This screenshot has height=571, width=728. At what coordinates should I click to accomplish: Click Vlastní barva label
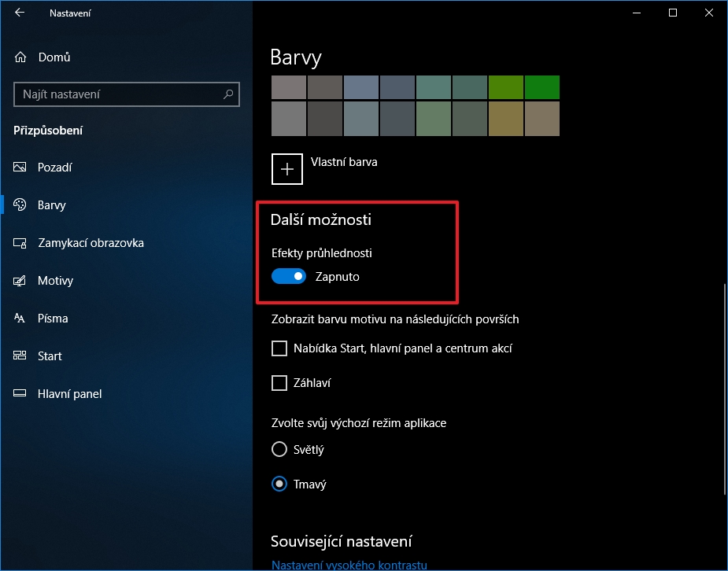344,162
